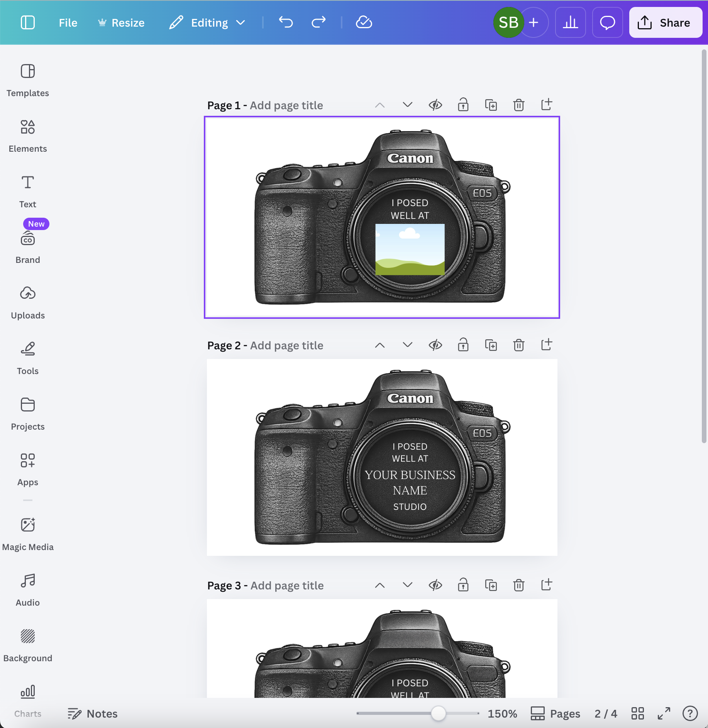Open the Uploads panel
The width and height of the screenshot is (708, 728).
pyautogui.click(x=27, y=301)
